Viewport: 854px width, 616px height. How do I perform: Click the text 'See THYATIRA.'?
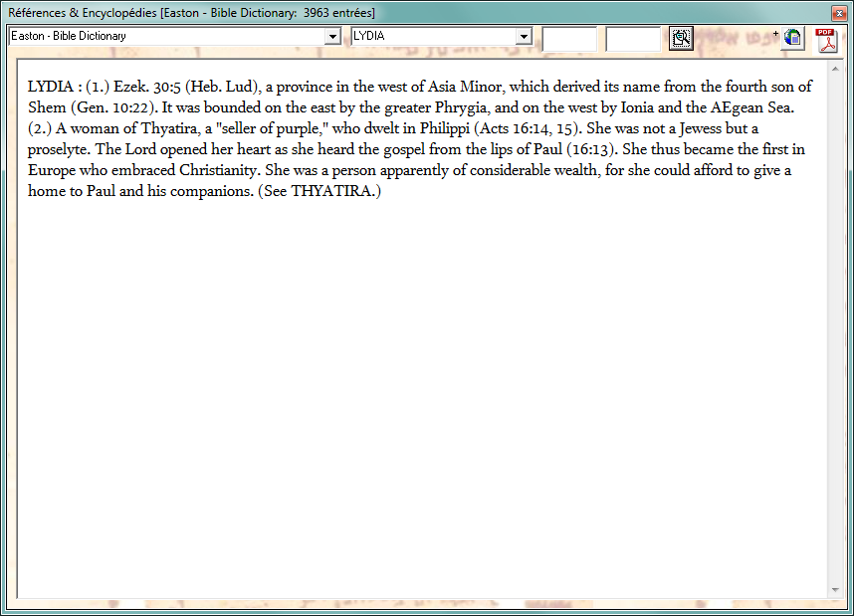click(320, 191)
